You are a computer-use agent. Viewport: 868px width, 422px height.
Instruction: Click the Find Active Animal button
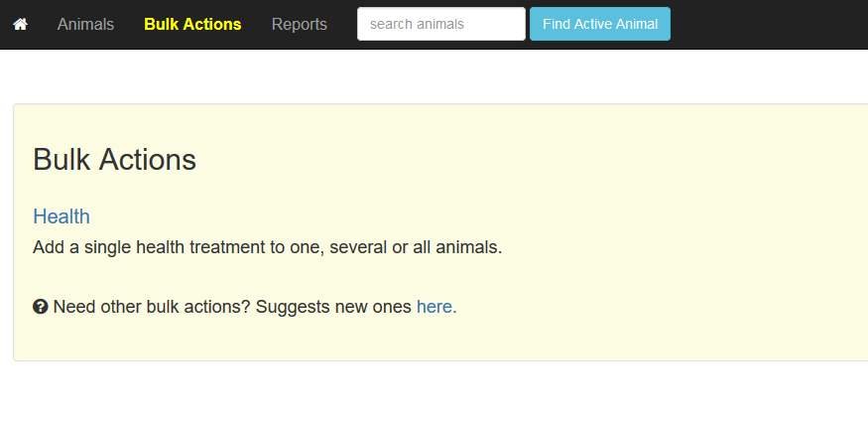tap(600, 24)
